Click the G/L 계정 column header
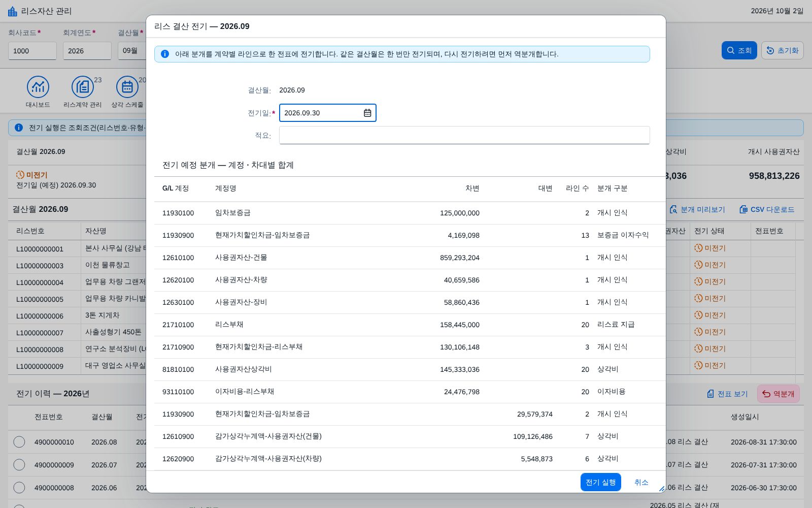 (176, 188)
